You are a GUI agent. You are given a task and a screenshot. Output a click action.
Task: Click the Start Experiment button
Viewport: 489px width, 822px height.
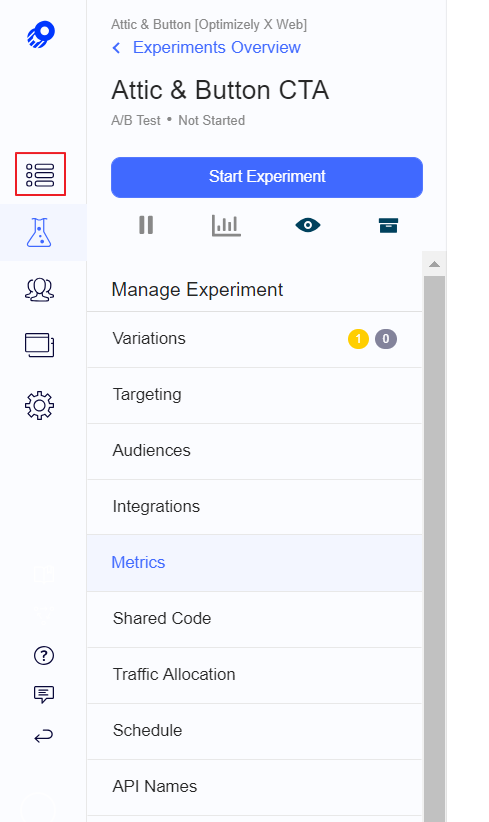point(267,177)
